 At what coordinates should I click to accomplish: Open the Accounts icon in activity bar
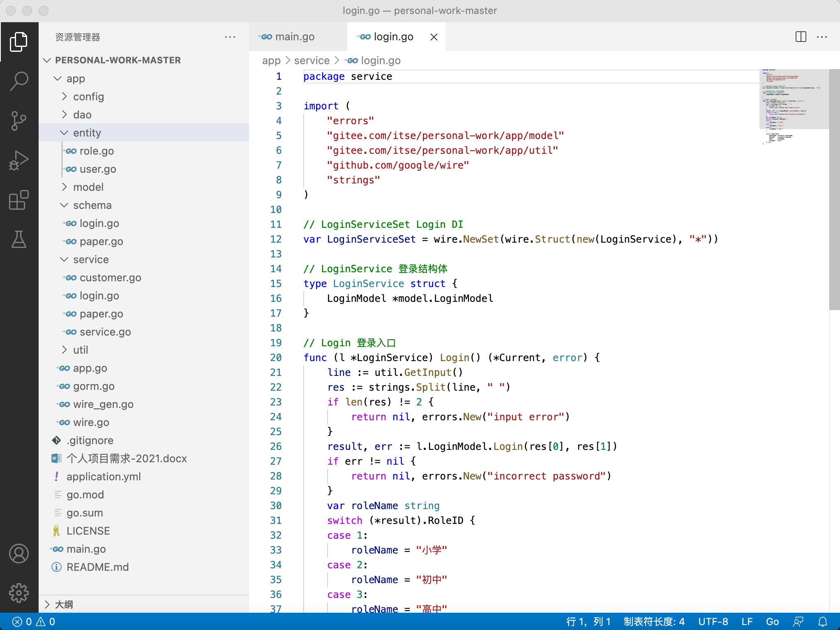[19, 554]
